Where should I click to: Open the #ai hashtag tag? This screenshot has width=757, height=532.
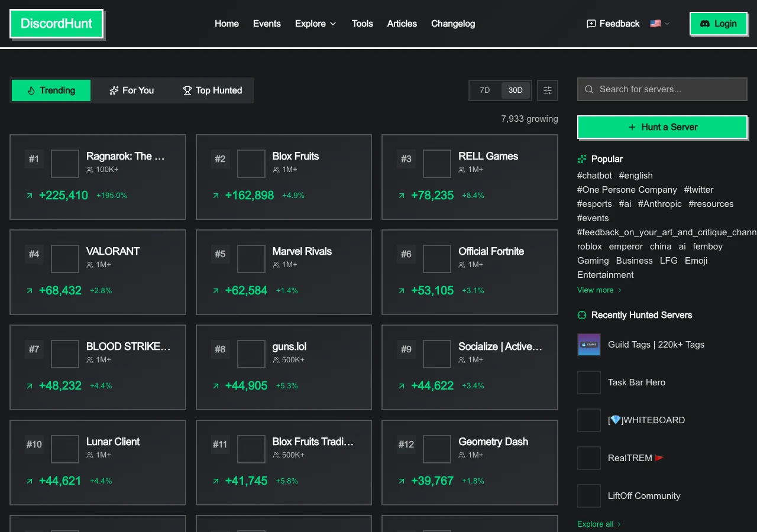click(x=625, y=204)
